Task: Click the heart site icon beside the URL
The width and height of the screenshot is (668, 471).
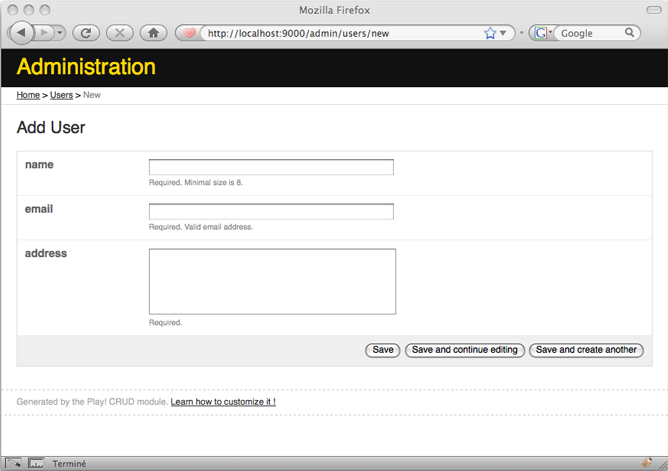Action: [x=189, y=33]
